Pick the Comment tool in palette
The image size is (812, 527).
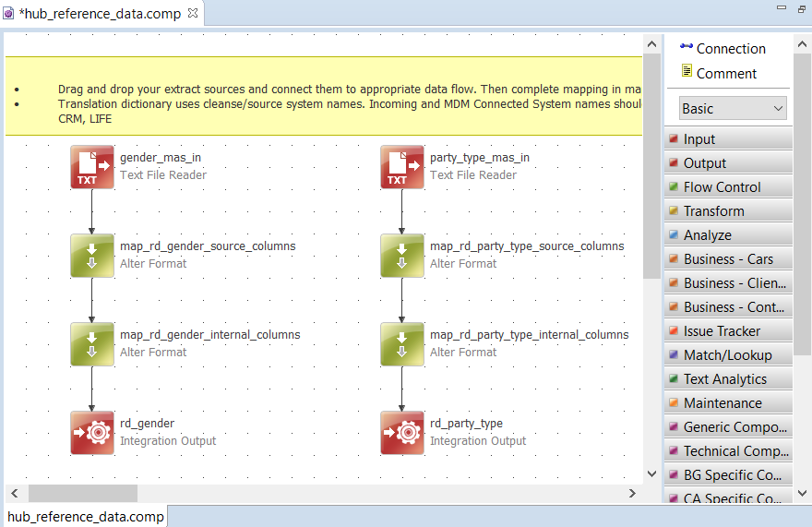click(718, 74)
